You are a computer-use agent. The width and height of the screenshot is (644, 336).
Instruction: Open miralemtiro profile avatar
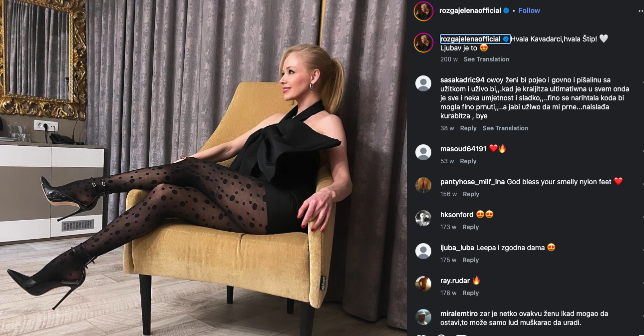click(423, 317)
